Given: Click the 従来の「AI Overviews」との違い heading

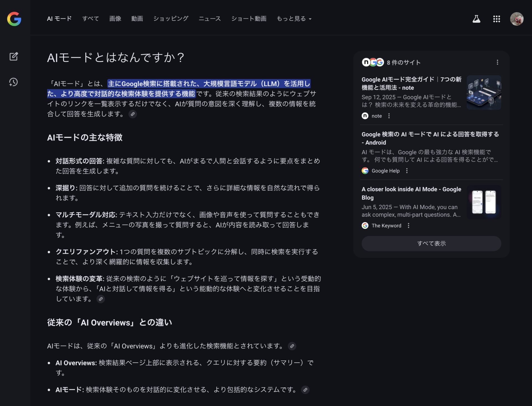Looking at the screenshot, I should pyautogui.click(x=109, y=322).
